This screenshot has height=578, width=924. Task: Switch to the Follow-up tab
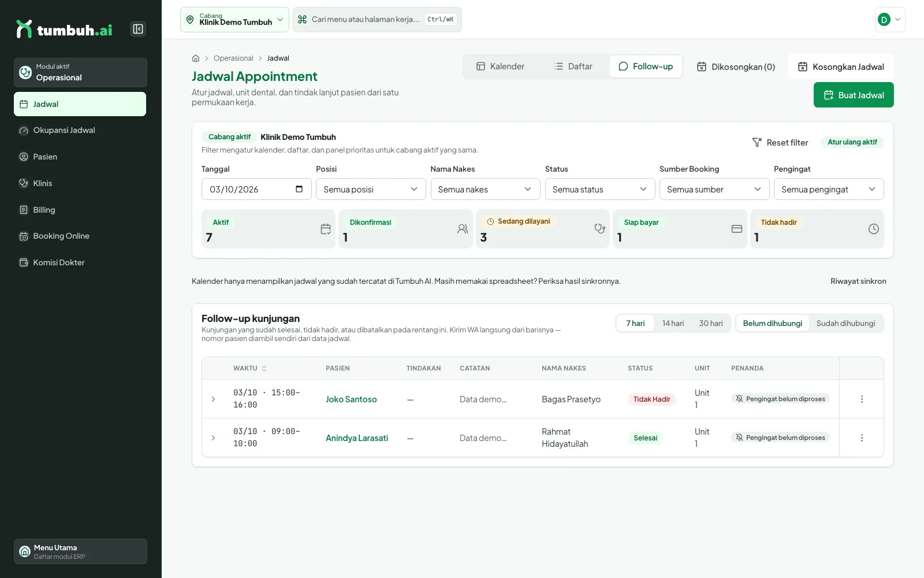[x=646, y=66]
